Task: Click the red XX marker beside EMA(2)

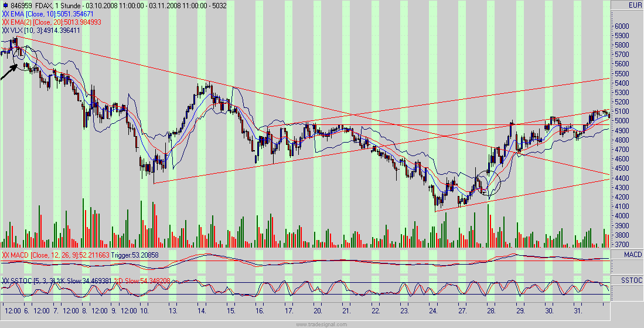Action: pos(6,22)
